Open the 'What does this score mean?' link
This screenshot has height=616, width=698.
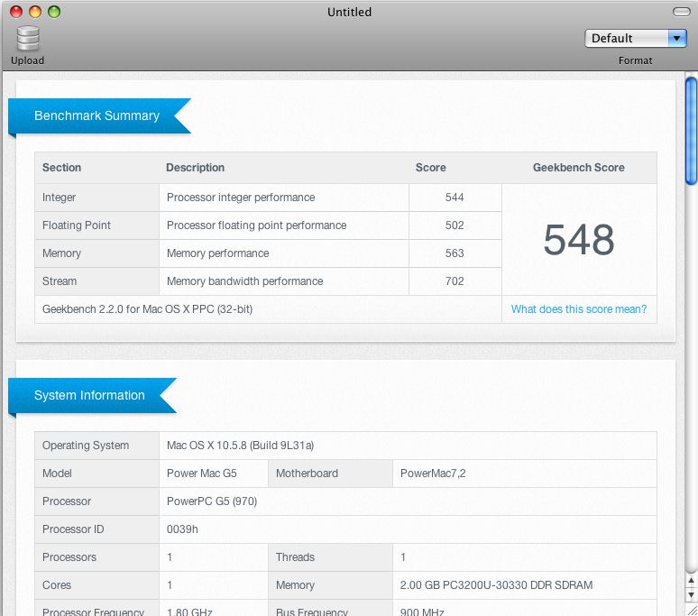pyautogui.click(x=578, y=309)
